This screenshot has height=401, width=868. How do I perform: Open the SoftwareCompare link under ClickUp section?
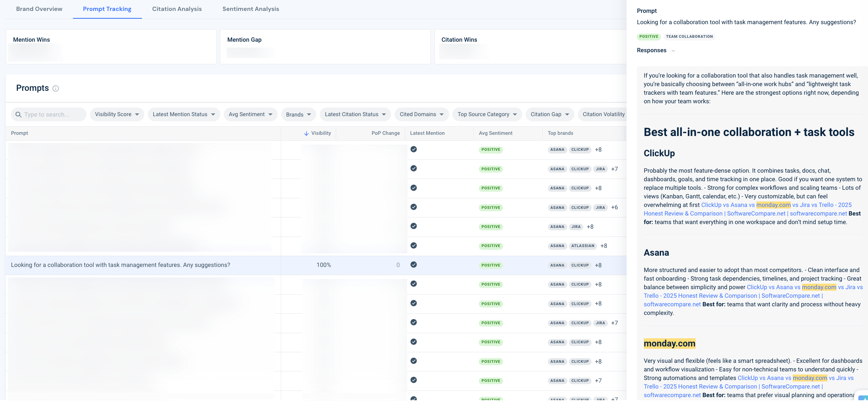(748, 209)
